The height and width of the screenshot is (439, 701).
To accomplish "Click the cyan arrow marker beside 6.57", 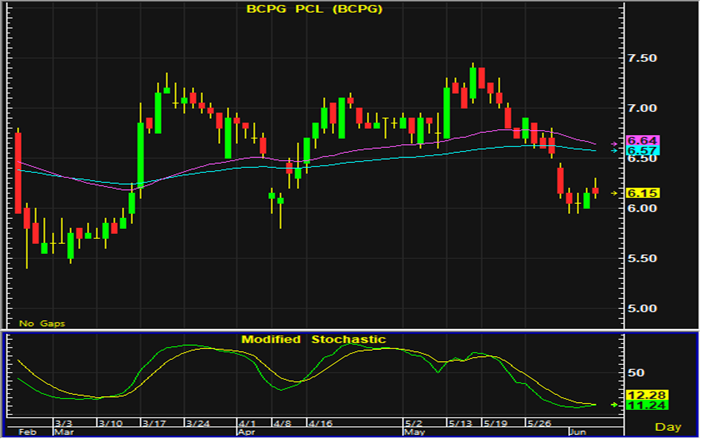I will point(615,151).
